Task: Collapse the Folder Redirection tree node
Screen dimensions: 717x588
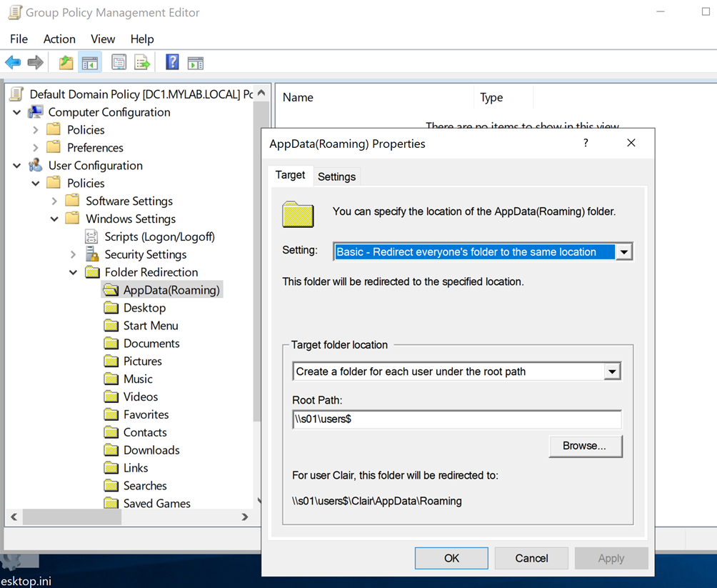Action: tap(74, 272)
